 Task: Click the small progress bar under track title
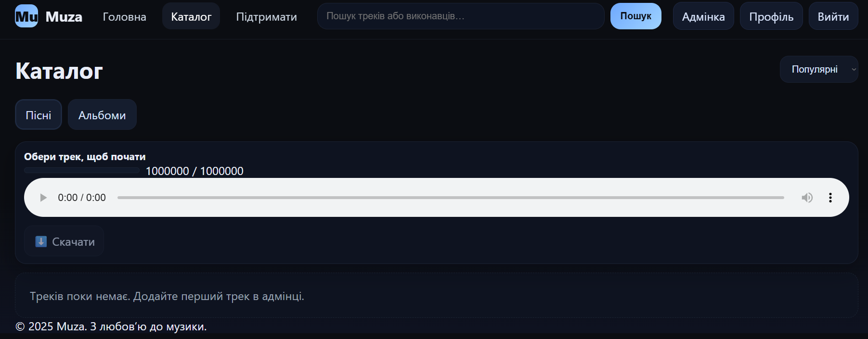pos(82,170)
